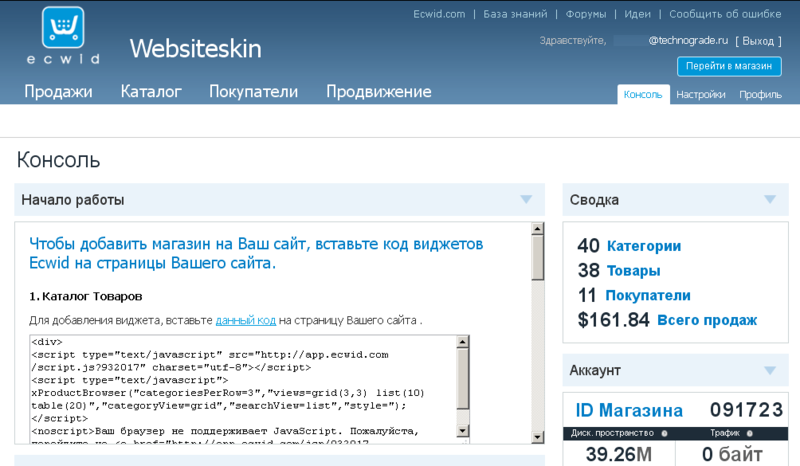Open the Каталог menu
Viewport: 800px width, 466px height.
[x=151, y=92]
